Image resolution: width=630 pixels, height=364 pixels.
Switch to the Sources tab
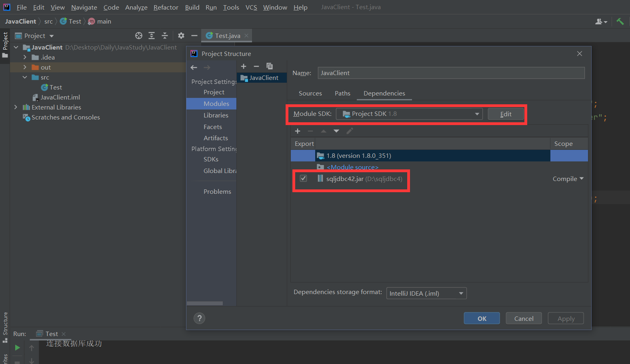pos(310,93)
